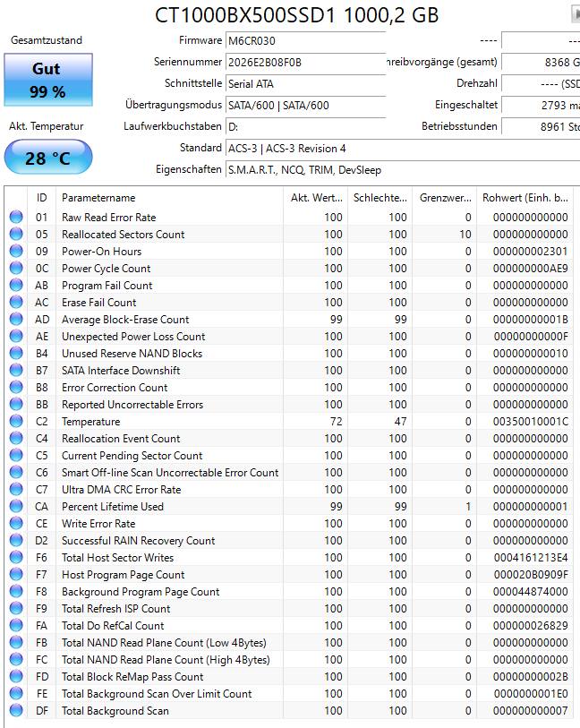Click status orb for Current Pending Sector Count
Screen dimensions: 580x728
click(16, 456)
